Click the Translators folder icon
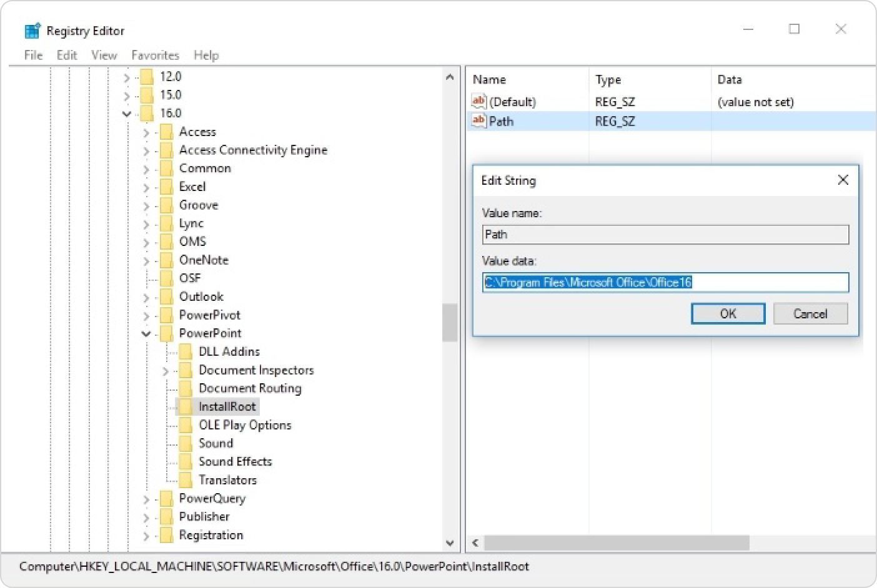 [186, 480]
